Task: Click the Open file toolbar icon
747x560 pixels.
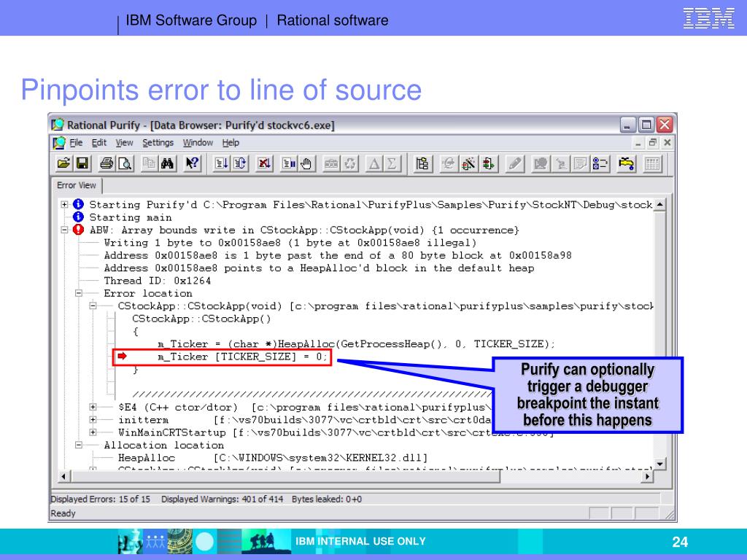Action: (x=63, y=164)
